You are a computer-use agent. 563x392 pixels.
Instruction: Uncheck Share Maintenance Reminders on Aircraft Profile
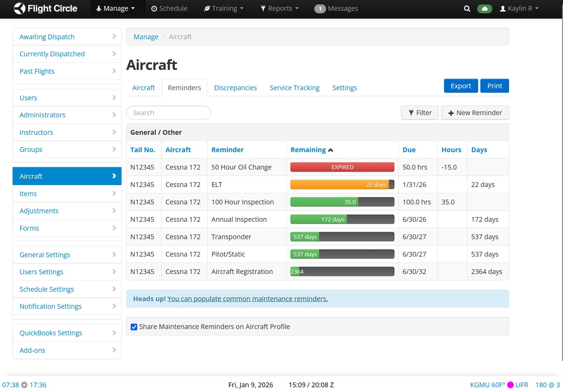tap(134, 327)
